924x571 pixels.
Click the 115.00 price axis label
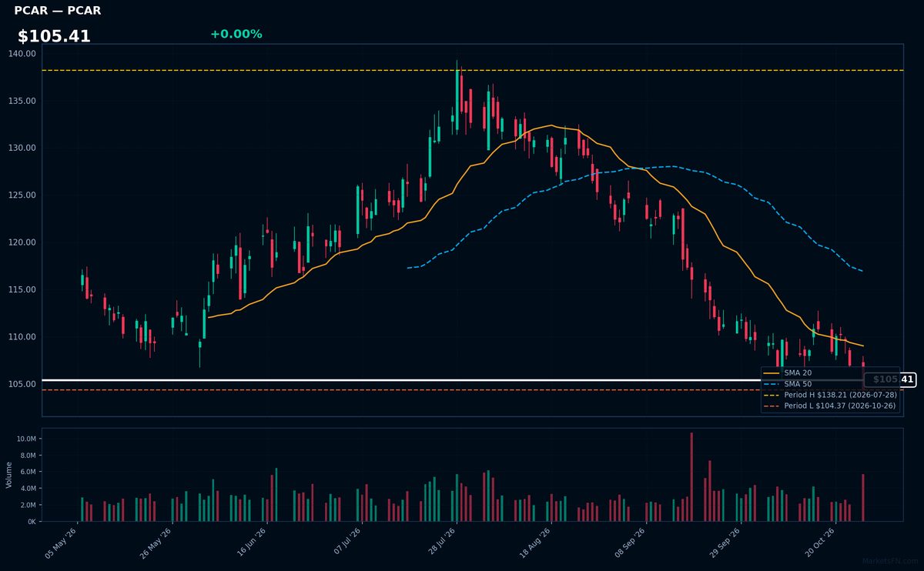pos(23,289)
